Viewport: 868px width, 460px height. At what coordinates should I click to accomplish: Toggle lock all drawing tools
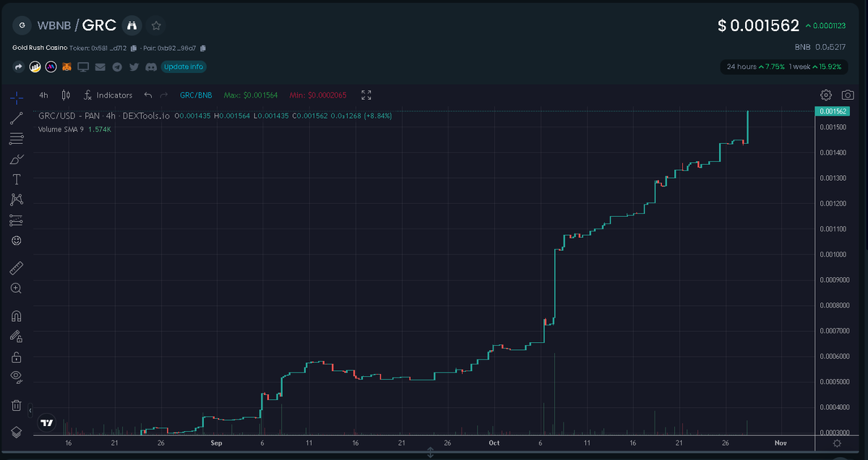[x=16, y=357]
